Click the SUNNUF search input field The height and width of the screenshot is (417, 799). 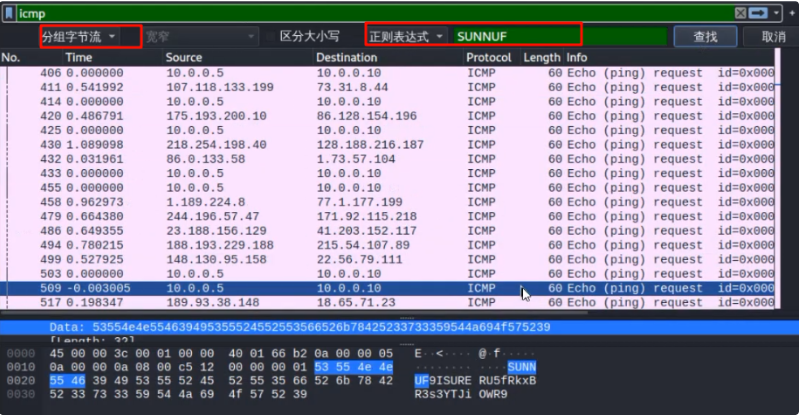tap(560, 37)
